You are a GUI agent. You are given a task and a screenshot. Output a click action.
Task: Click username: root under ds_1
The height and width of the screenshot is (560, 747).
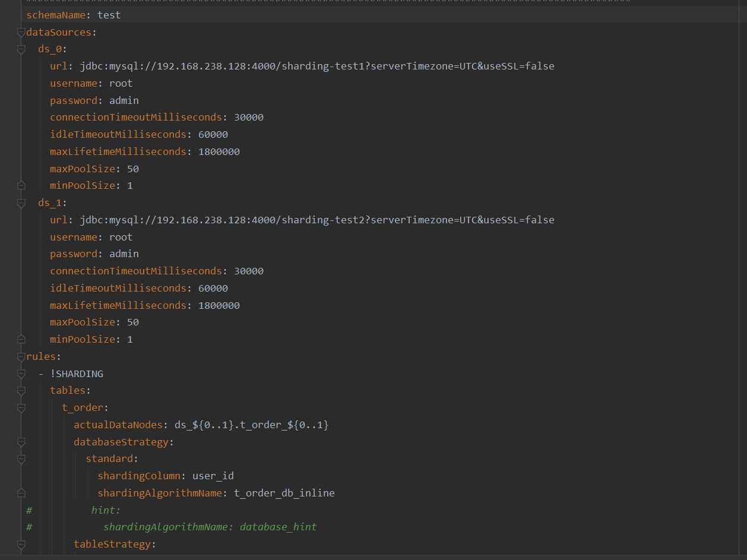tap(91, 237)
